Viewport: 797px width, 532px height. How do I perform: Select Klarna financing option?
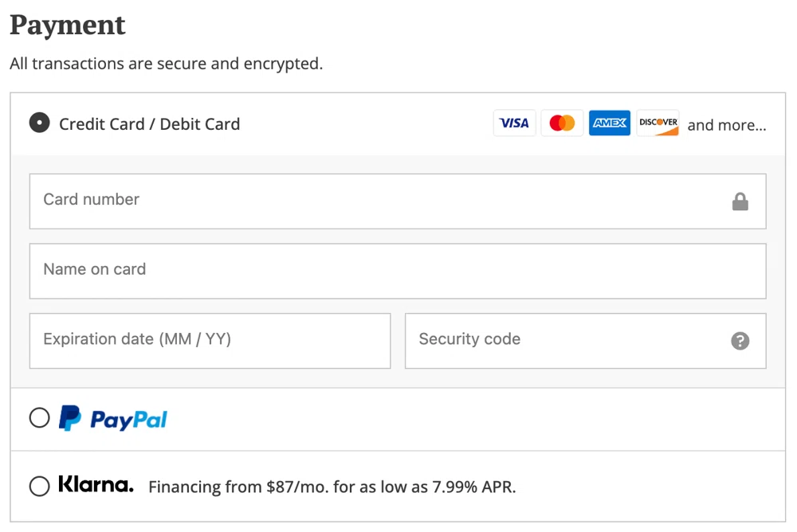pyautogui.click(x=39, y=486)
